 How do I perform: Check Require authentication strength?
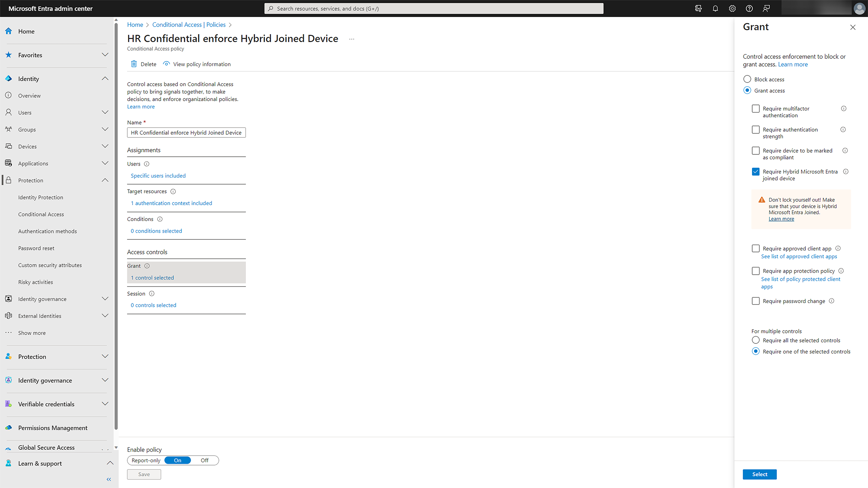click(755, 129)
